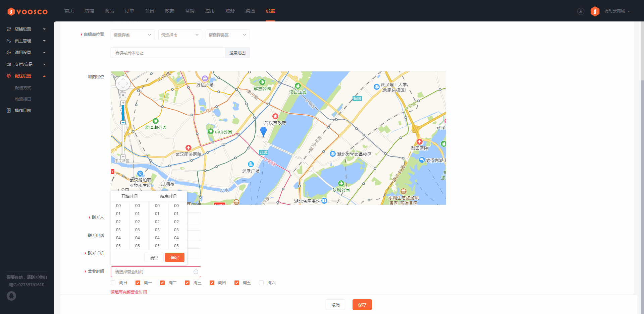This screenshot has width=644, height=314.
Task: Open the 商品 top menu
Action: click(109, 11)
